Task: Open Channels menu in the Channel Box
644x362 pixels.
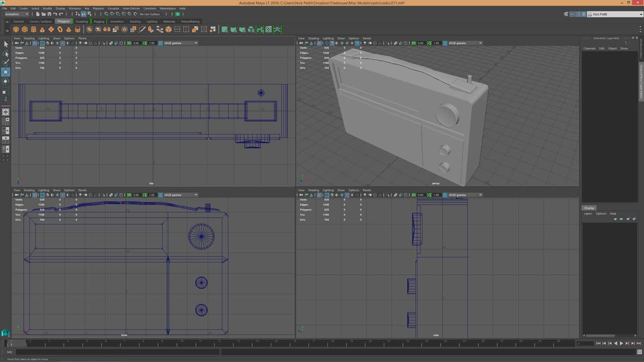Action: tap(589, 48)
